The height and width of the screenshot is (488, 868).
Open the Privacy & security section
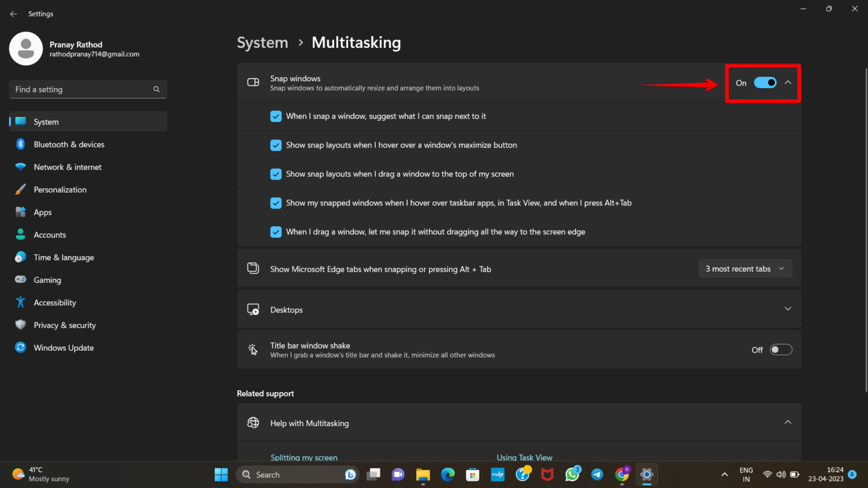(64, 325)
